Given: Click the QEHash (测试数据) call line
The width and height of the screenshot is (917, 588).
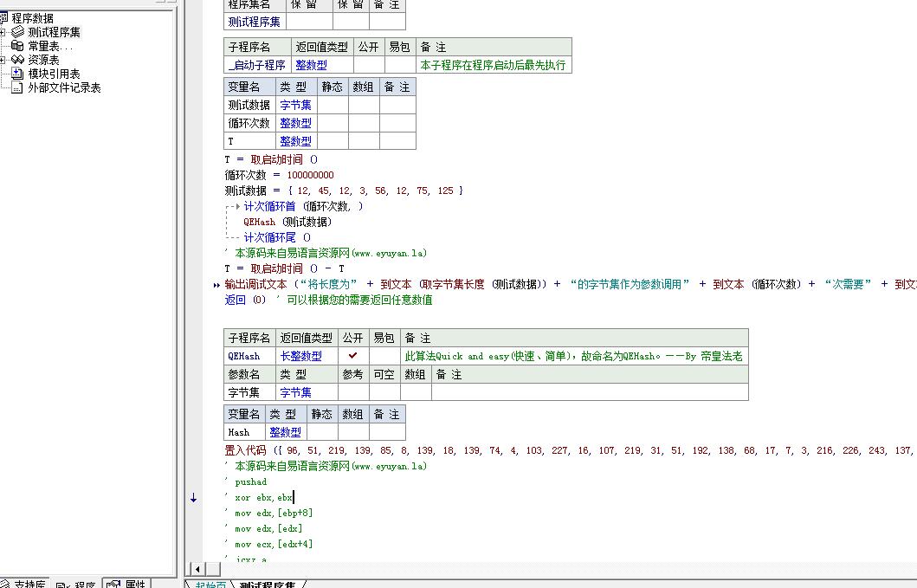Looking at the screenshot, I should (287, 222).
